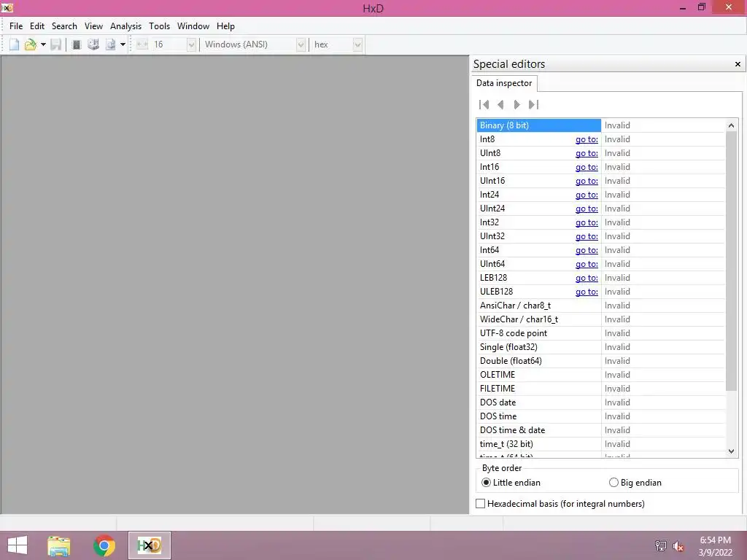Expand the disk image dropdown arrow
The image size is (747, 560).
pyautogui.click(x=123, y=44)
